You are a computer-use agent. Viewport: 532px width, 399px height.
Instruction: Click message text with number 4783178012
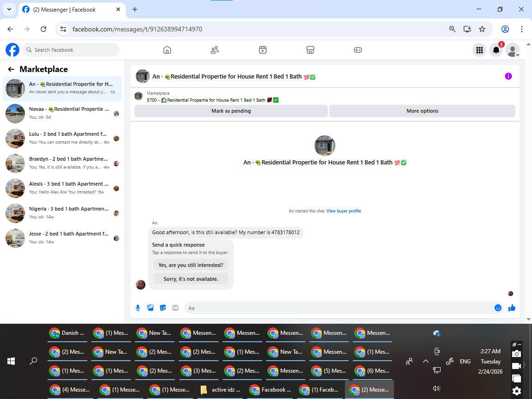click(226, 232)
